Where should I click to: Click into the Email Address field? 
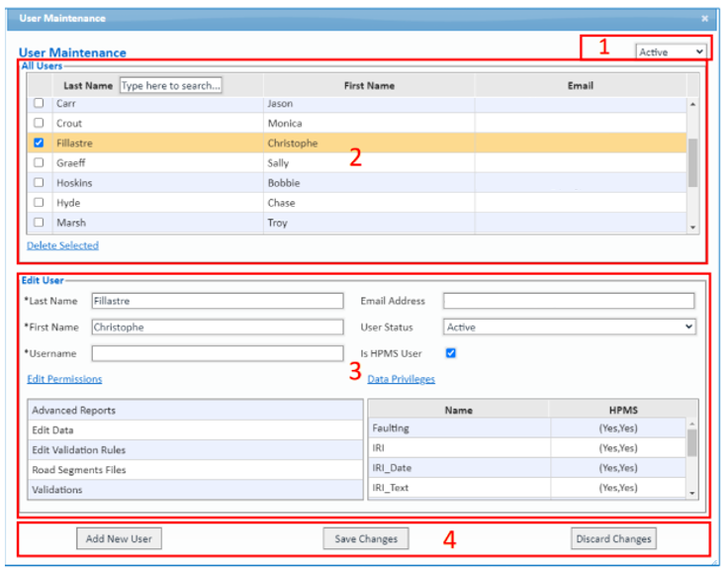(569, 301)
